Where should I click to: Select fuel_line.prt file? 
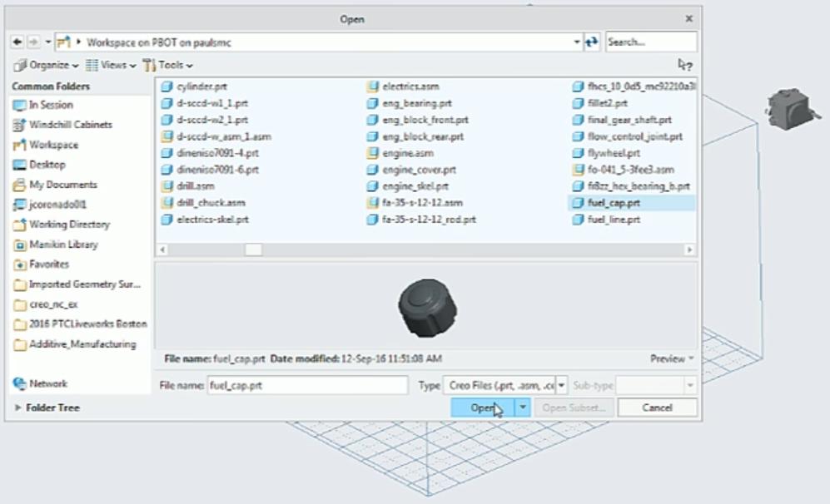coord(607,220)
